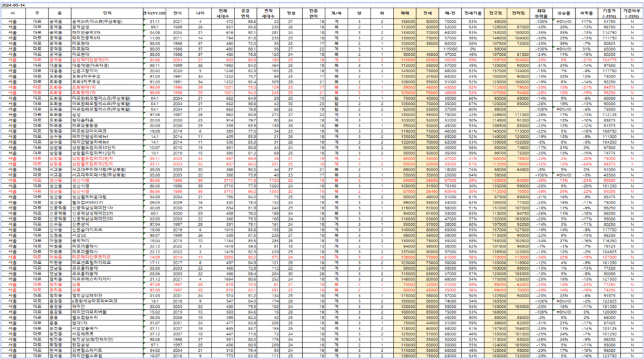Select the 기준가 (-25%) header cell
Viewport: 644px width, 359px height.
[x=609, y=13]
